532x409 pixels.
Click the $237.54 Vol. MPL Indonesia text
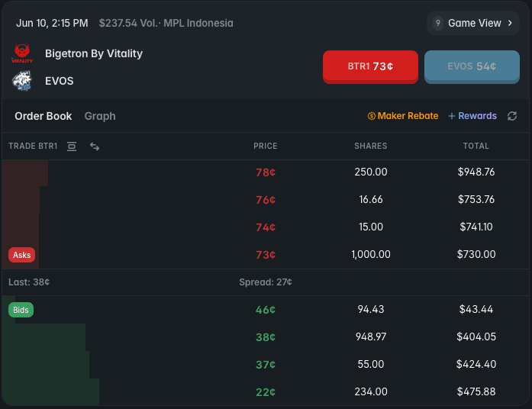tap(166, 23)
